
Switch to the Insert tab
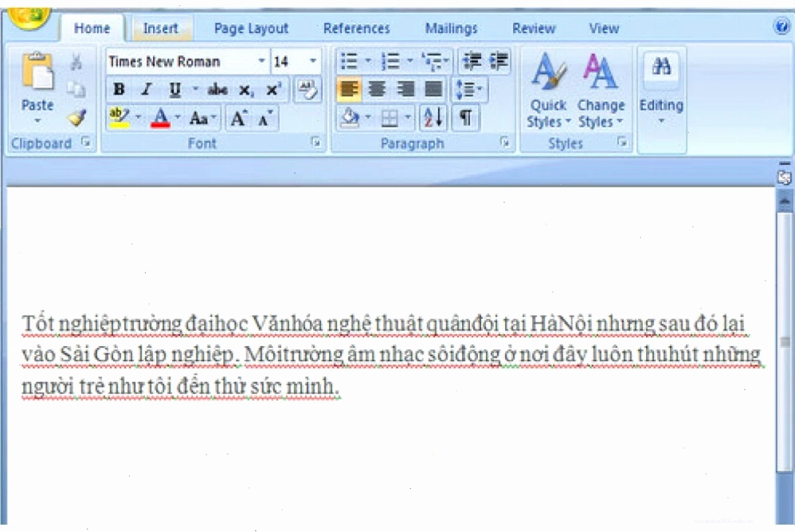click(161, 28)
